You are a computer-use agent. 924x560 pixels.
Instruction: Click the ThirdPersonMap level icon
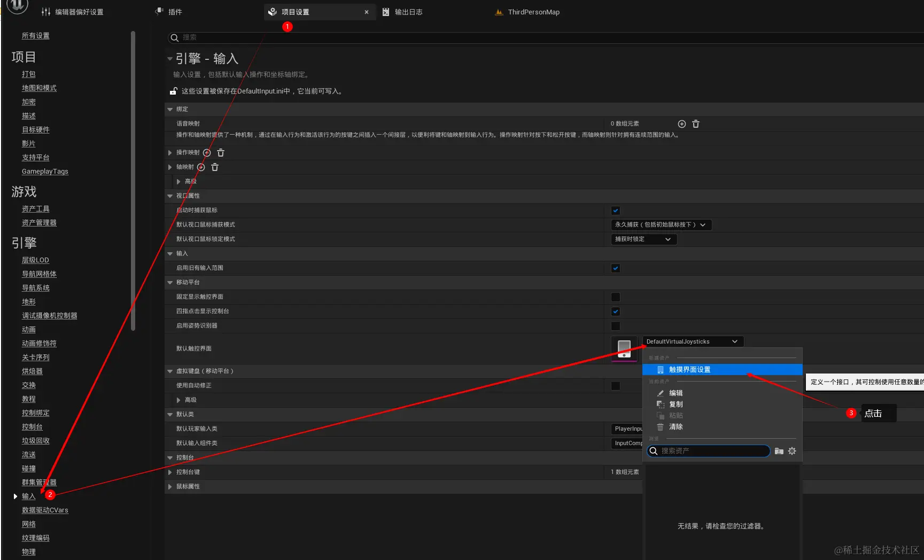499,12
